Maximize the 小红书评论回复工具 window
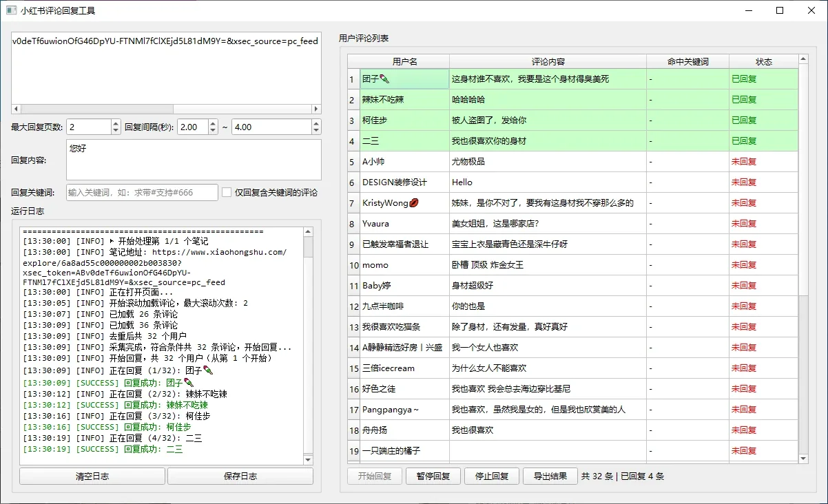This screenshot has height=504, width=828. point(780,10)
